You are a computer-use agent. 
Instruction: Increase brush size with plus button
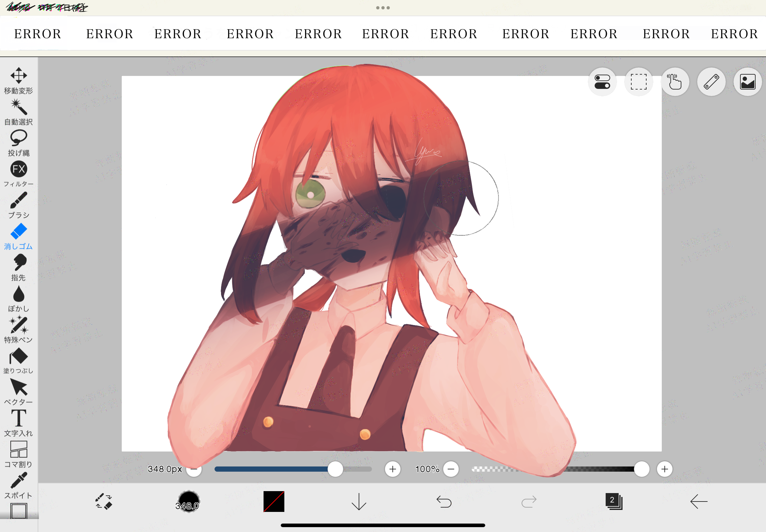click(x=392, y=469)
